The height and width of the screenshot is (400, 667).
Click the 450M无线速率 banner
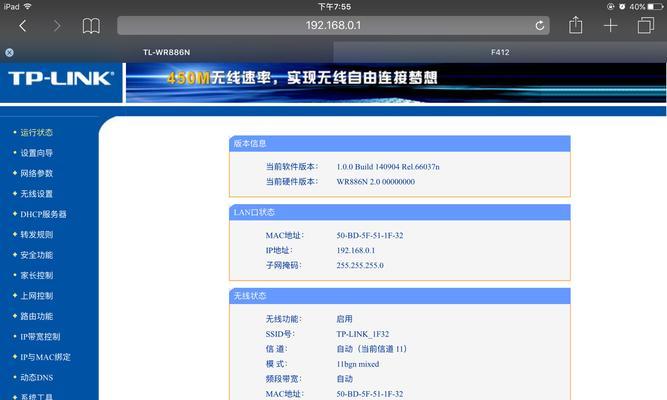click(x=396, y=83)
